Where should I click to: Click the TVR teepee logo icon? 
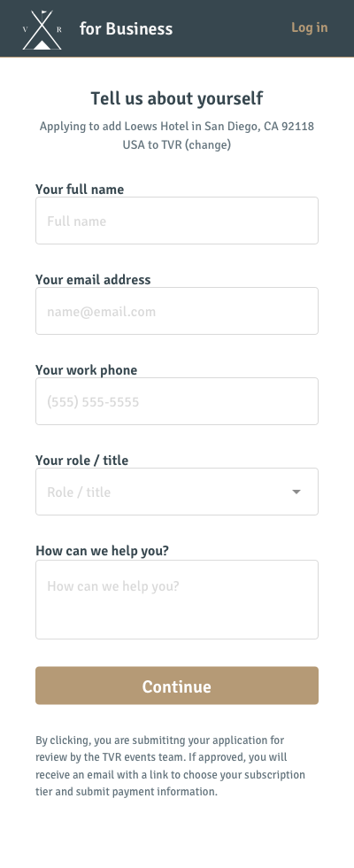42,29
